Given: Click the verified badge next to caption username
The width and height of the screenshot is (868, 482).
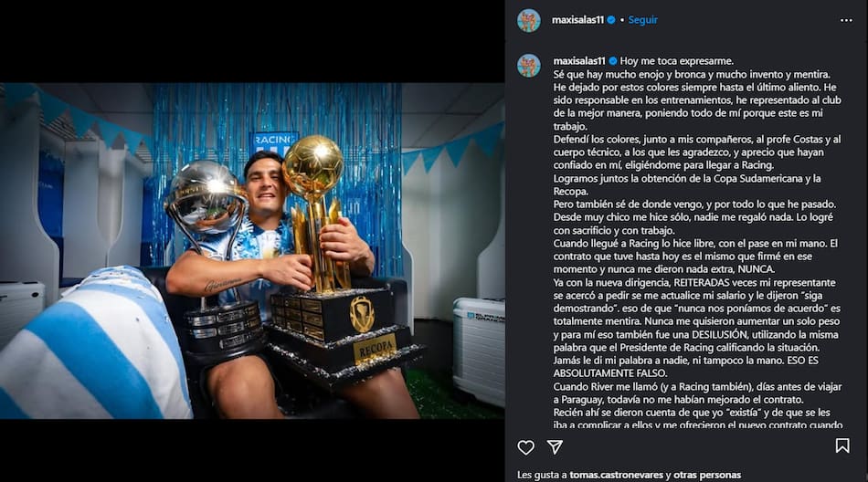Looking at the screenshot, I should click(613, 61).
